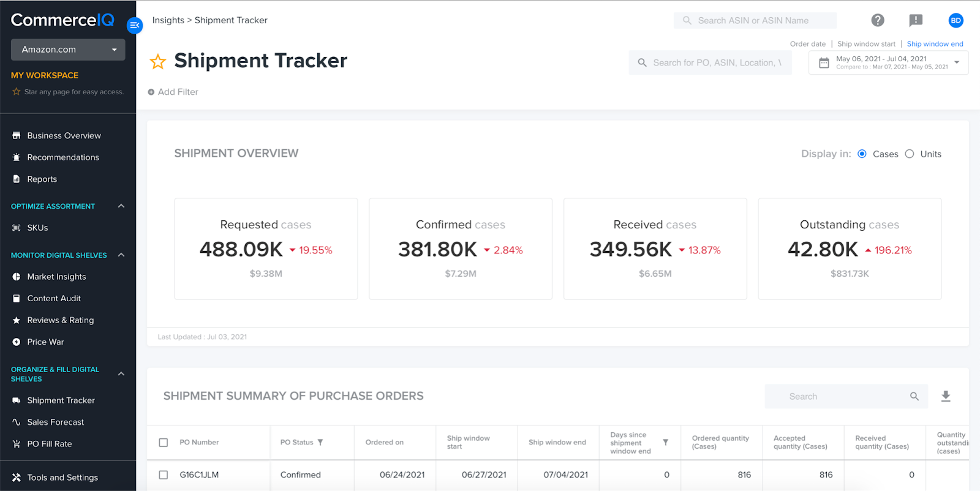The height and width of the screenshot is (491, 980).
Task: Collapse the sidebar with the blue menu button
Action: pyautogui.click(x=135, y=25)
